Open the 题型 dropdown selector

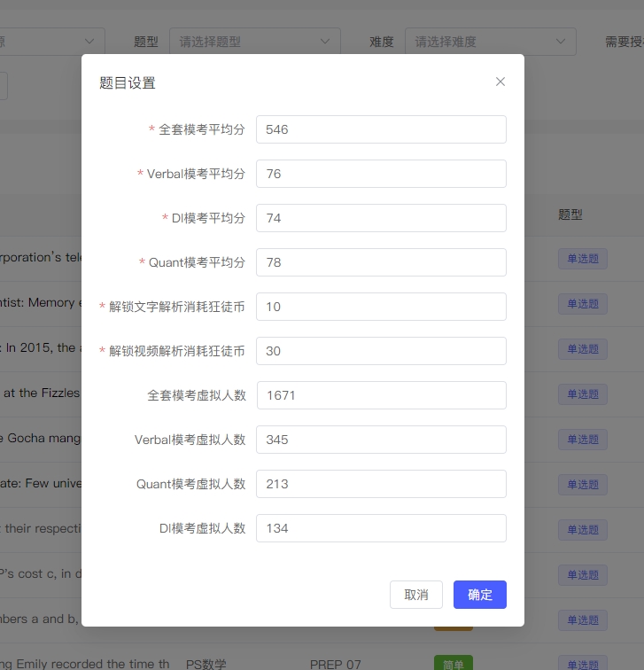254,42
